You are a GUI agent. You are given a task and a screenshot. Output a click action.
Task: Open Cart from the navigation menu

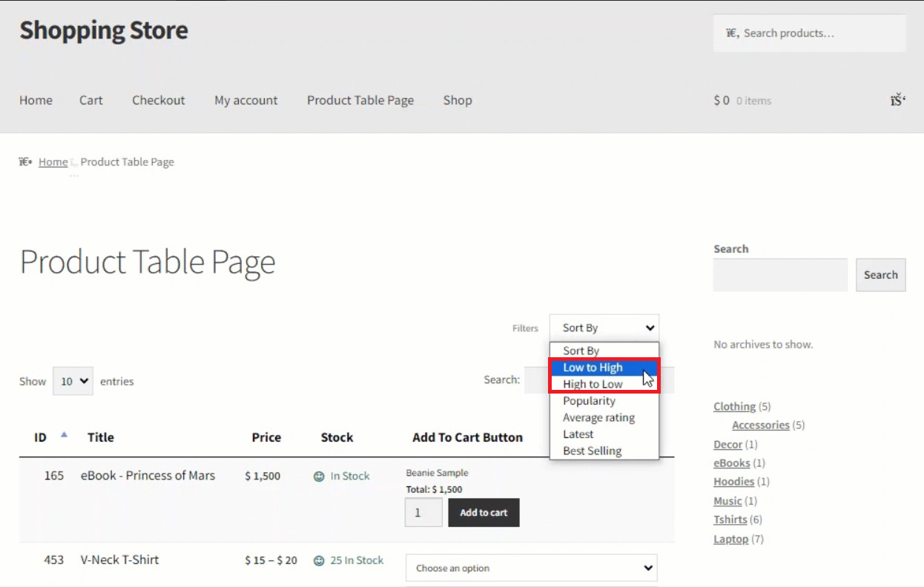[91, 100]
